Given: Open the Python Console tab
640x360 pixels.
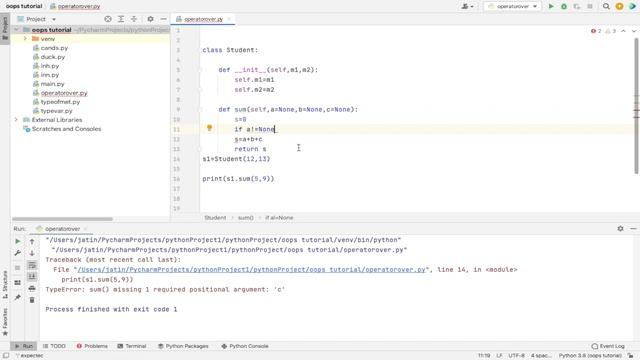Looking at the screenshot, I should point(244,346).
